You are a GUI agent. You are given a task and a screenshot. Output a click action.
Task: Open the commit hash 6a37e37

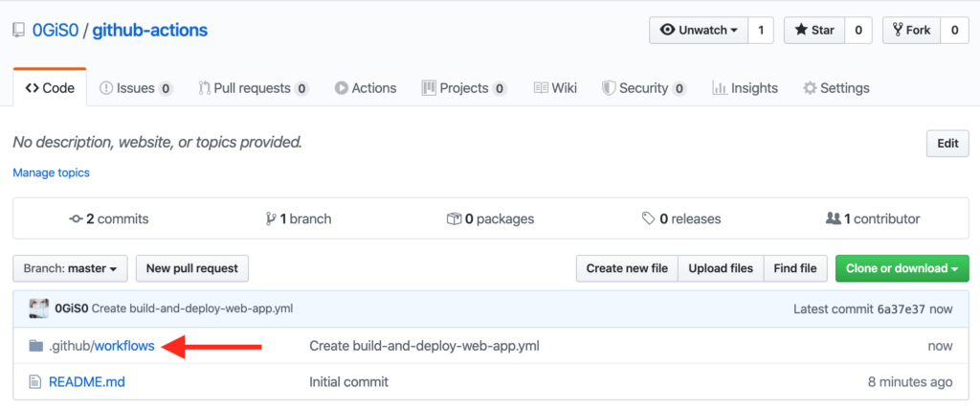tap(902, 309)
